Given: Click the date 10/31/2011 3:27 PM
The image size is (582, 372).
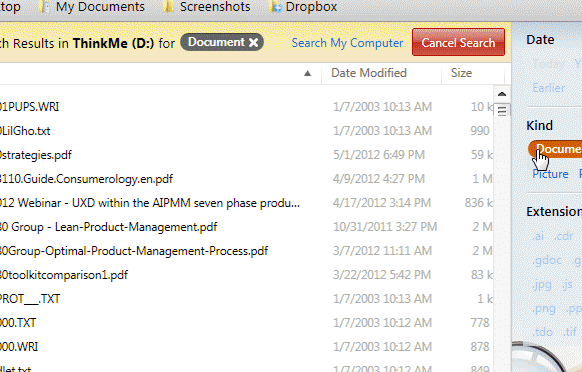Looking at the screenshot, I should 385,227.
